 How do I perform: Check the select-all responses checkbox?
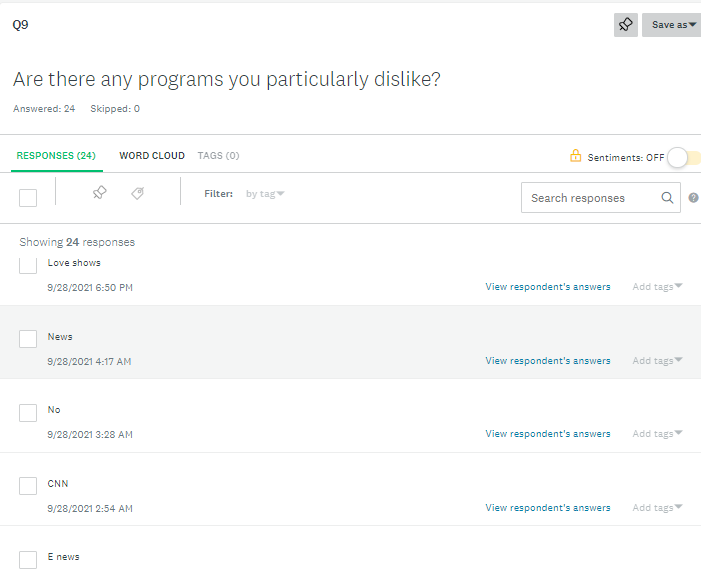pos(28,198)
